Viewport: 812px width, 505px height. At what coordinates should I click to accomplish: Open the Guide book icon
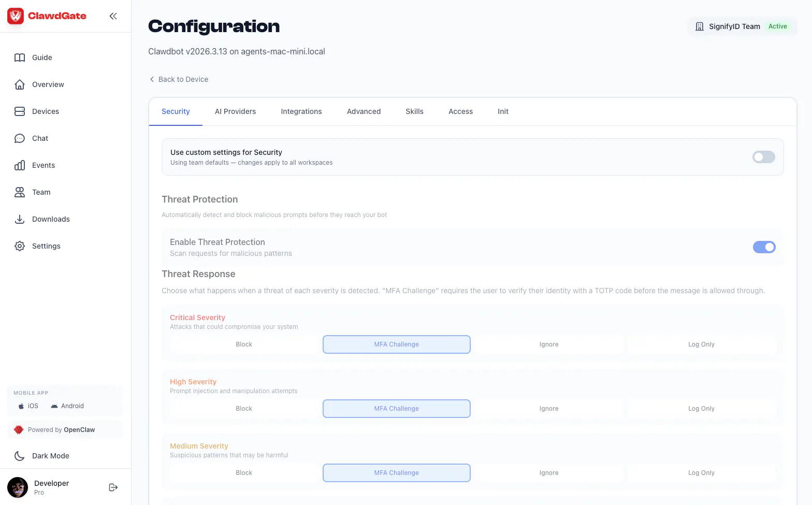click(20, 57)
